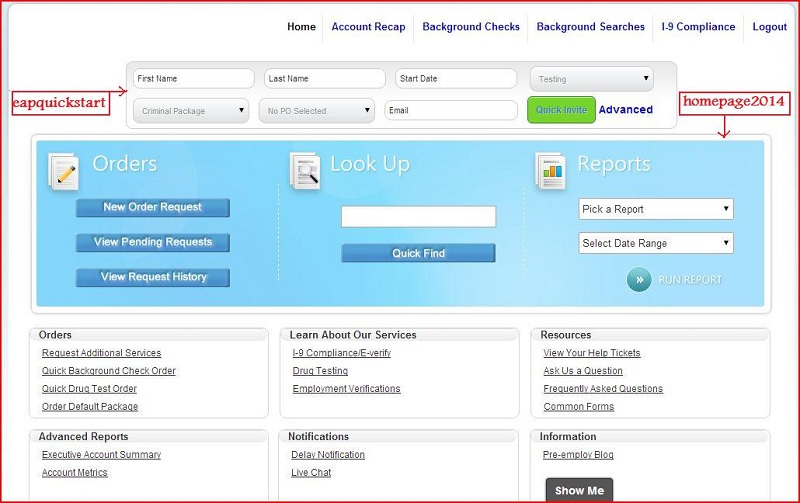Open the Pick a Report dropdown
The height and width of the screenshot is (503, 800).
[x=656, y=209]
